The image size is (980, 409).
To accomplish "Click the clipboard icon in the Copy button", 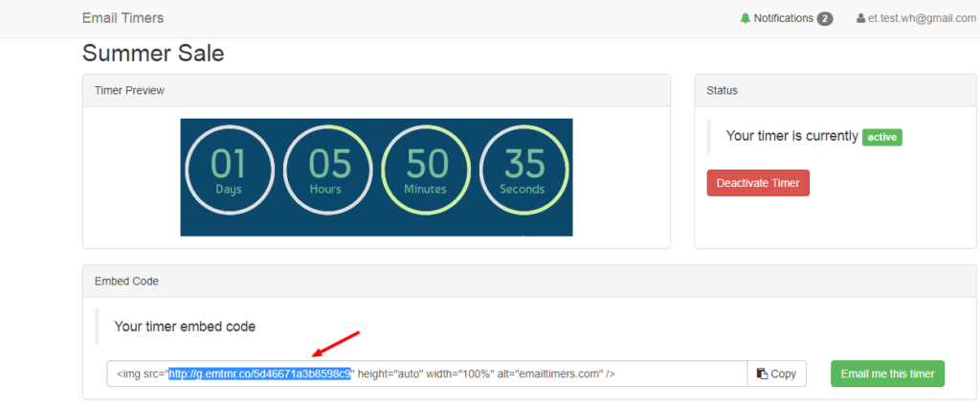I will pyautogui.click(x=762, y=374).
